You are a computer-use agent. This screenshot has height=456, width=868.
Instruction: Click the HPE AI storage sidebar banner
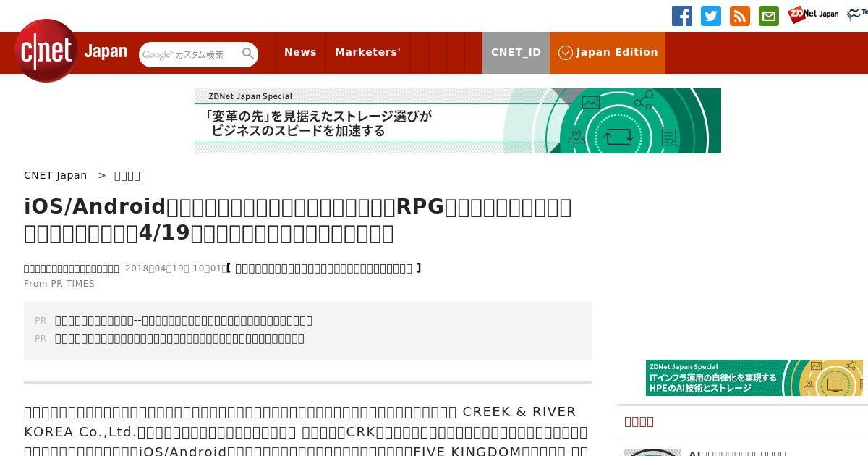[754, 378]
